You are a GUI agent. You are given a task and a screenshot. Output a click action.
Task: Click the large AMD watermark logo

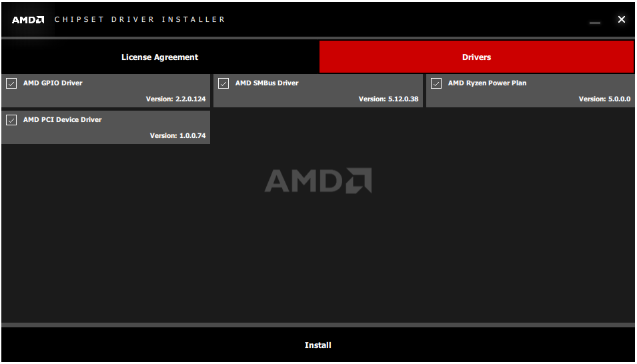[x=318, y=181]
